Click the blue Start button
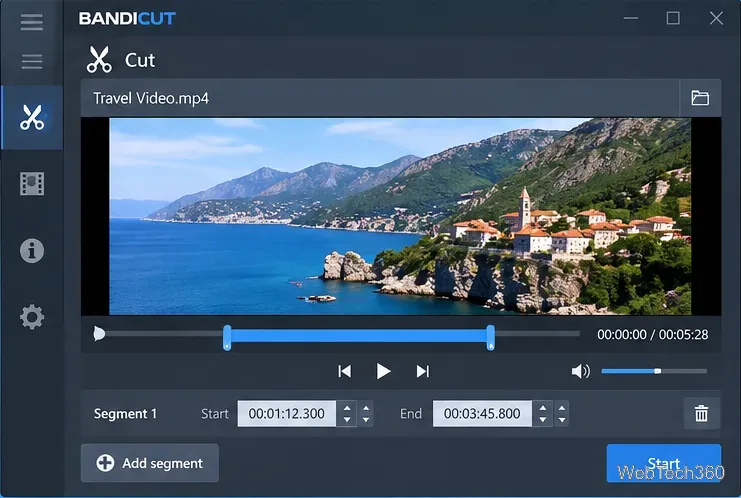The height and width of the screenshot is (498, 741). (x=663, y=463)
